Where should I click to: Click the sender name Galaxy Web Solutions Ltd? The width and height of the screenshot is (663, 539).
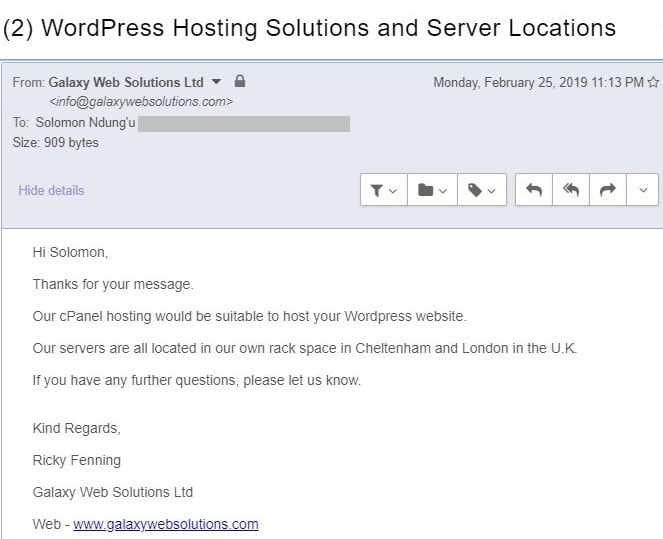coord(126,82)
